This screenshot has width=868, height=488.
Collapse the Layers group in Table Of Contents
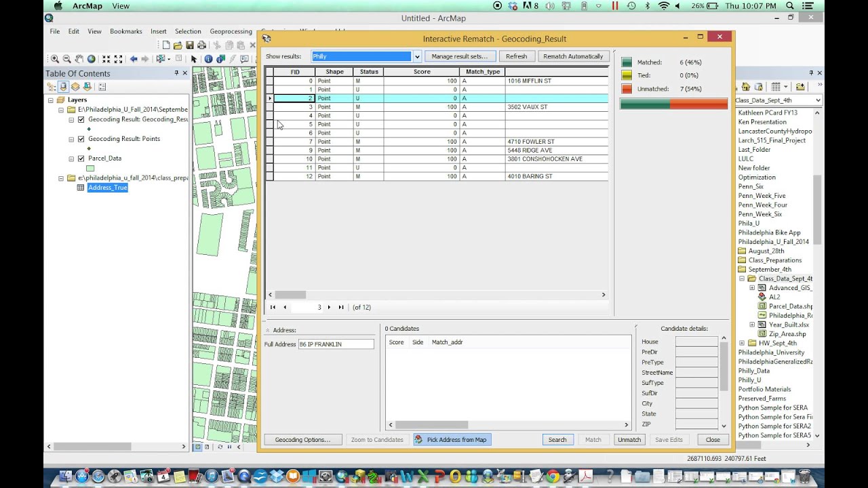[51, 100]
